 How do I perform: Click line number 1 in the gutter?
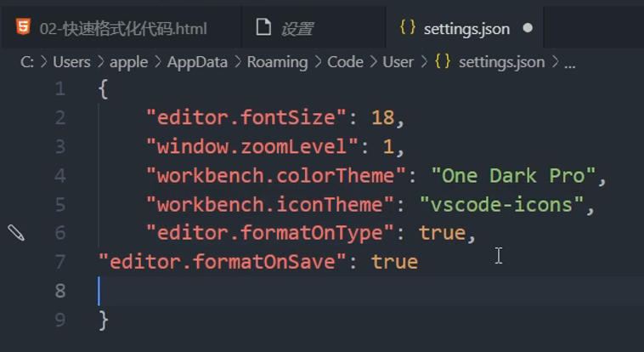60,88
